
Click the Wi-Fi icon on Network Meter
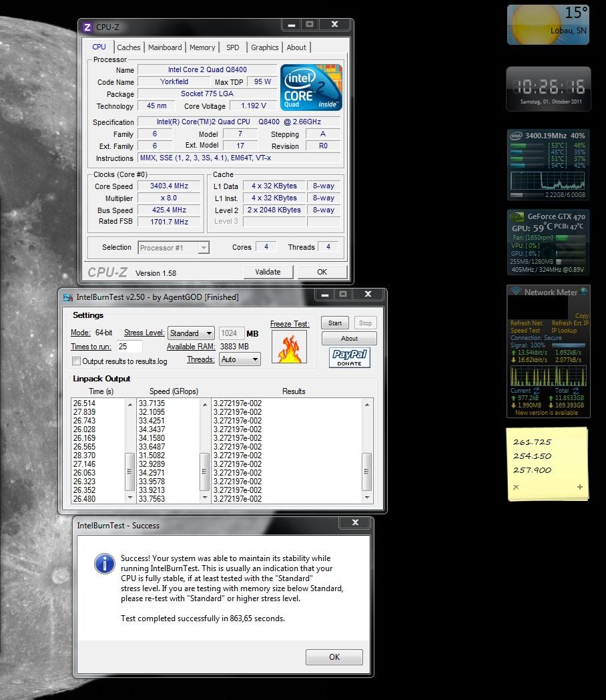[516, 291]
